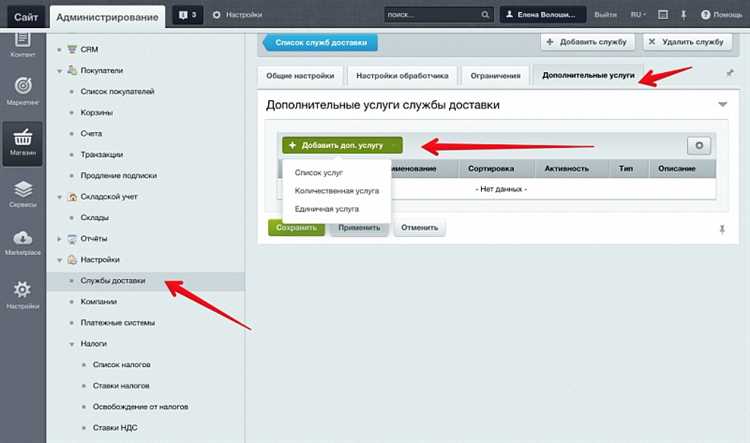
Task: Collapse Дополнительные услуги section chevron
Action: coord(723,104)
